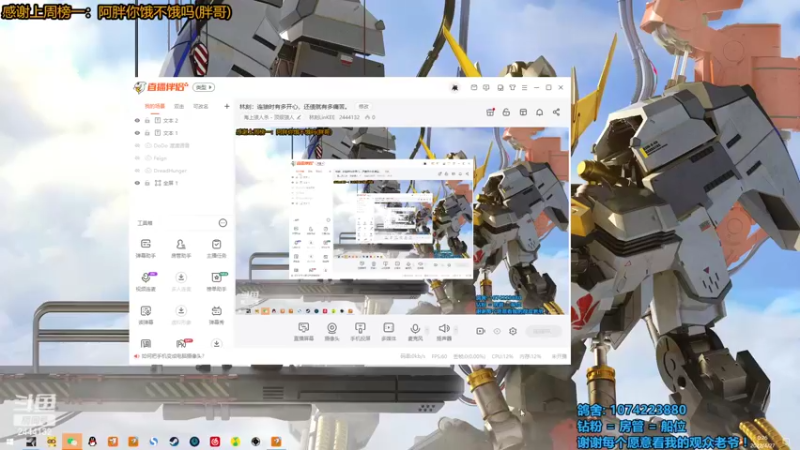Toggle visibility of 文本 1 source

(x=137, y=133)
